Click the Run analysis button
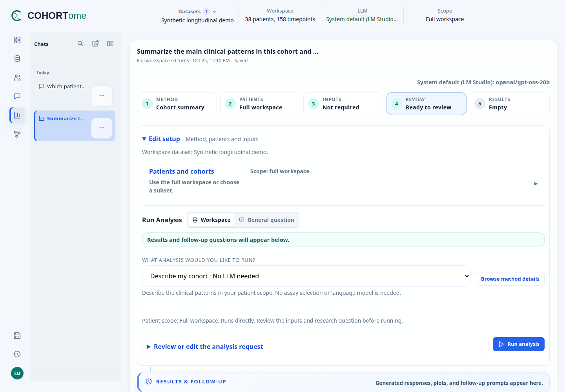 (x=519, y=344)
